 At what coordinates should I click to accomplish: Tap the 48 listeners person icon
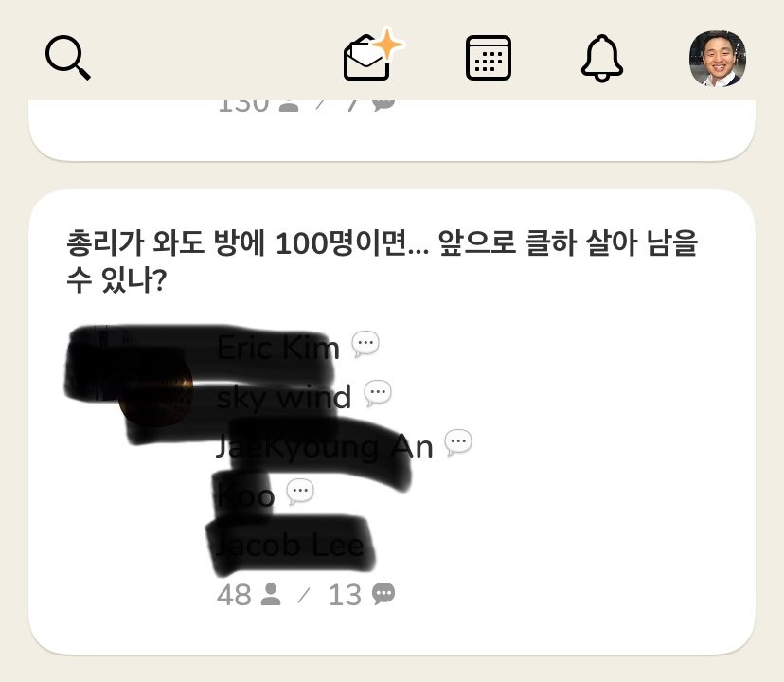pyautogui.click(x=271, y=595)
